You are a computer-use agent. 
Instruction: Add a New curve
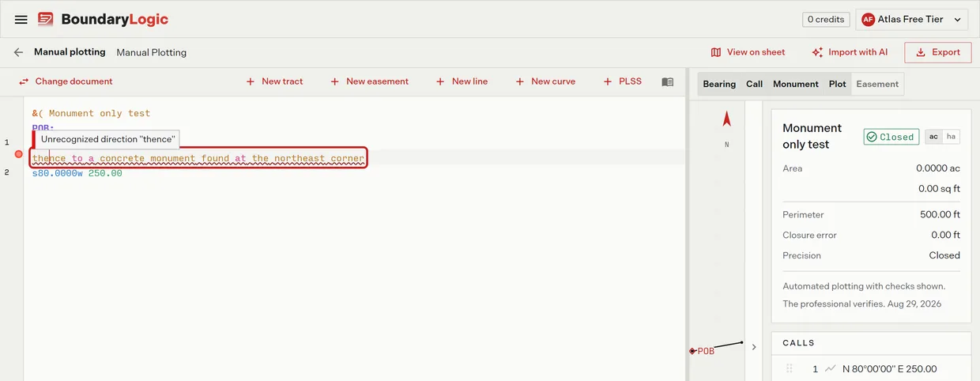(x=545, y=81)
